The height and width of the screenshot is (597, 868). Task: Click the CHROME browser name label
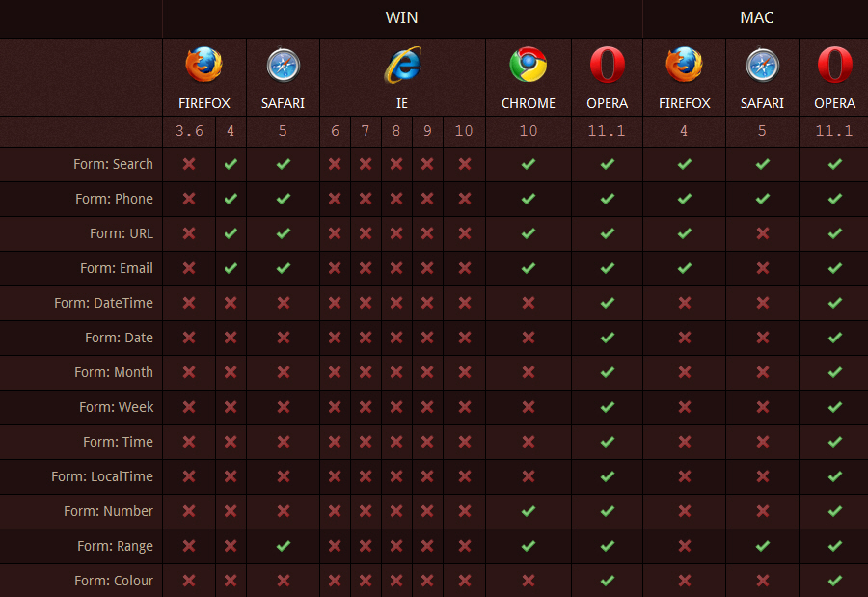(528, 103)
